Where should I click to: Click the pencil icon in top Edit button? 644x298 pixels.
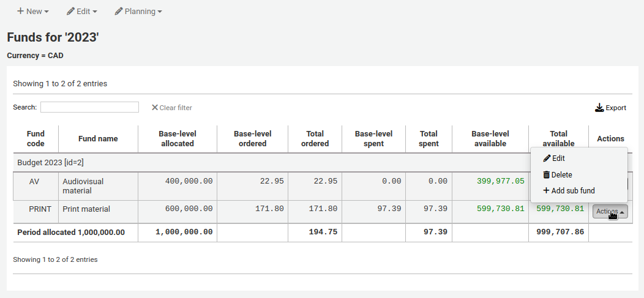click(70, 12)
